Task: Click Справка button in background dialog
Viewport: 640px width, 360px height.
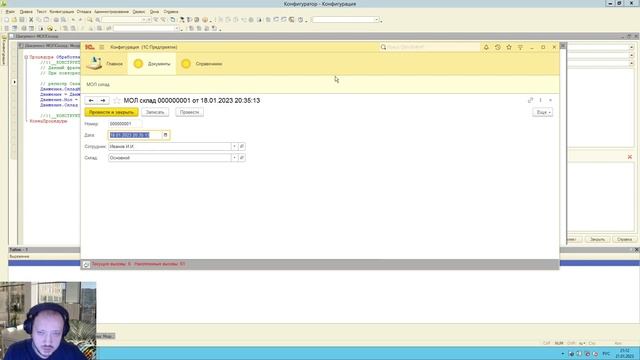Action: 624,240
